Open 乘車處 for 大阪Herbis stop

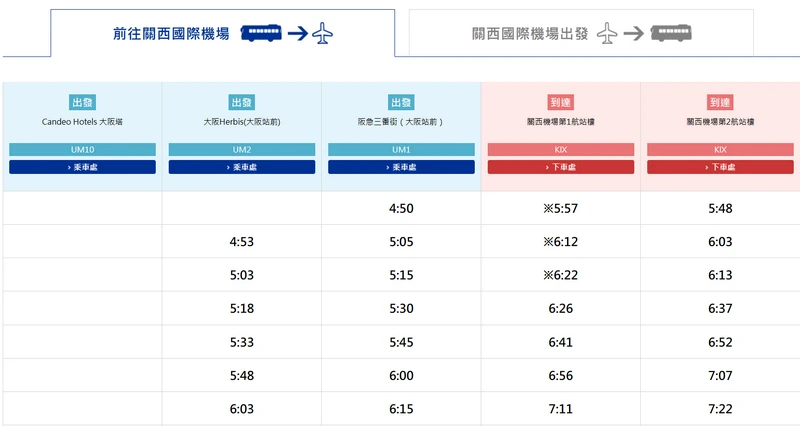(x=242, y=167)
